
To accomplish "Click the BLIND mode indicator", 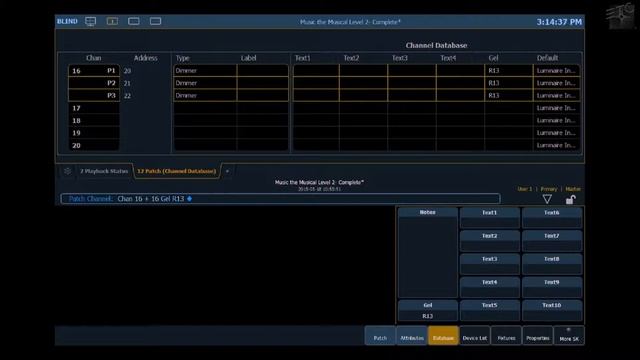I will [67, 21].
